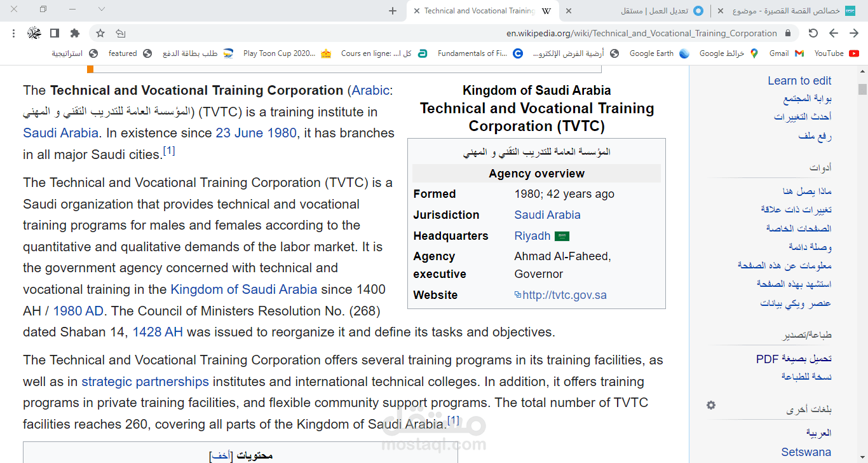Close the Technical and Vocational Training tab
Image resolution: width=868 pixels, height=463 pixels.
(x=416, y=11)
